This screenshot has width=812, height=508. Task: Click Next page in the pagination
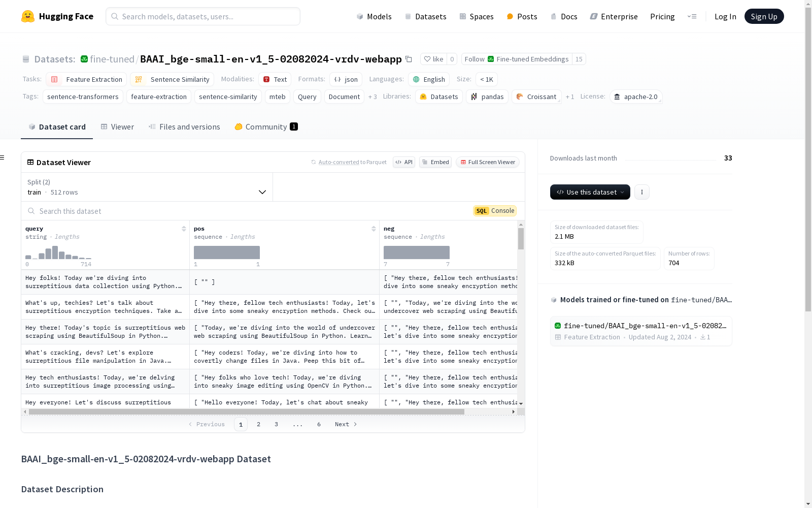[x=346, y=424]
